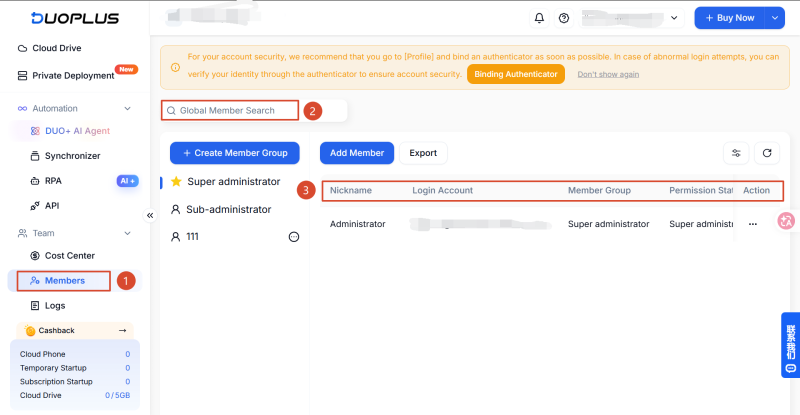Click the Private Deployment icon
Screen dimensions: 800x415
(x=22, y=76)
